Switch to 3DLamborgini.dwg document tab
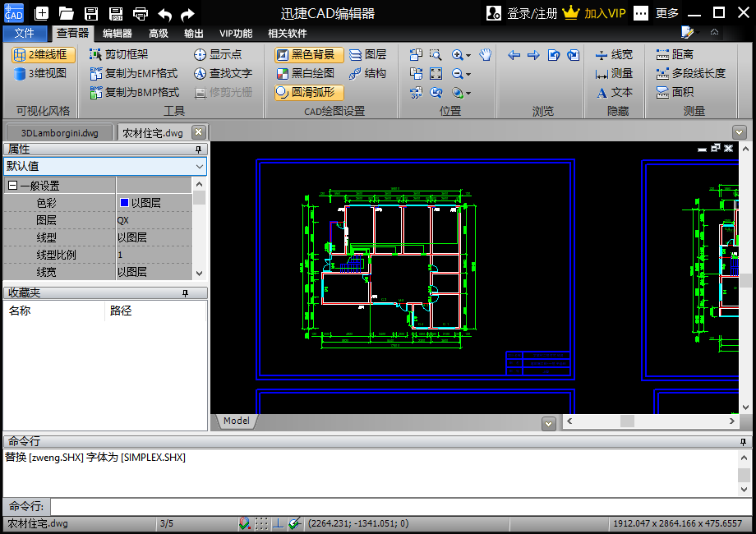This screenshot has width=756, height=534. (x=59, y=133)
